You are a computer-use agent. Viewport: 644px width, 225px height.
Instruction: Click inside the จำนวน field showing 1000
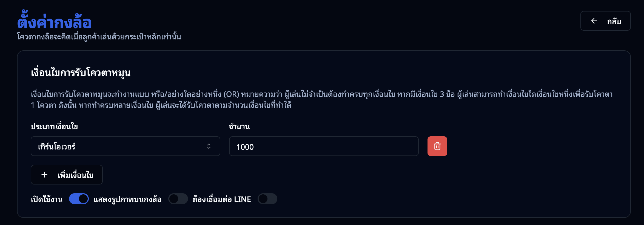pyautogui.click(x=323, y=146)
